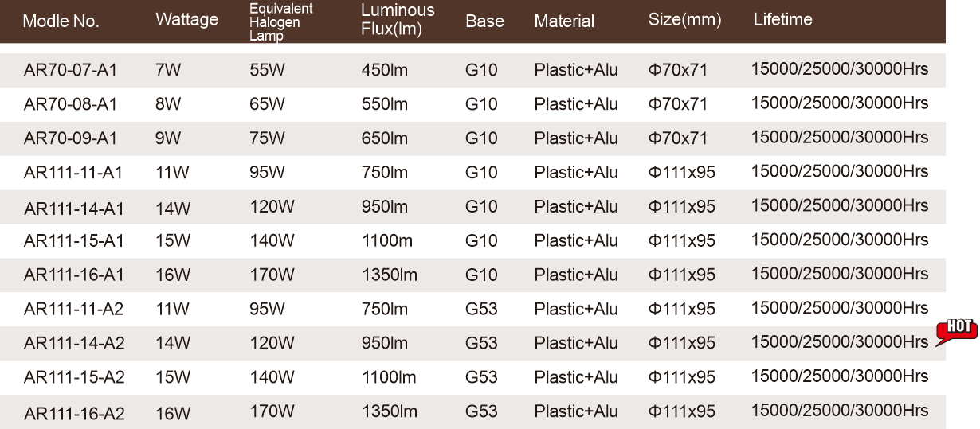Select the Lifetime column header
This screenshot has width=980, height=429.
[782, 20]
